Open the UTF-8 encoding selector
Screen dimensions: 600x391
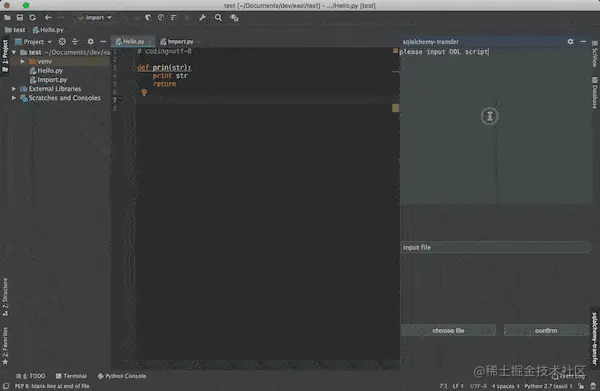478,386
